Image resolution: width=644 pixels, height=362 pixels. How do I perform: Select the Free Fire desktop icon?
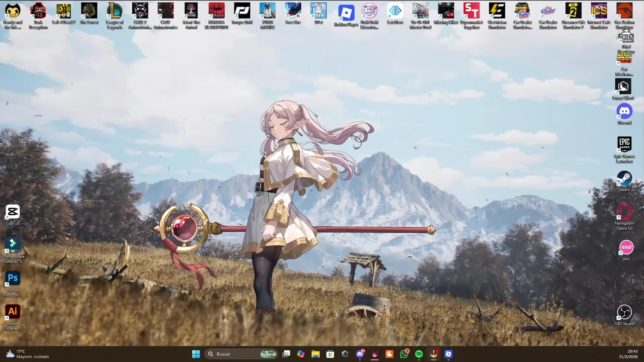point(293,14)
